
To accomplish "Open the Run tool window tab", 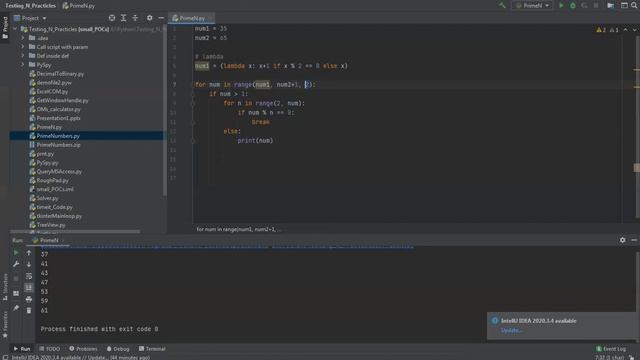I will [22, 349].
